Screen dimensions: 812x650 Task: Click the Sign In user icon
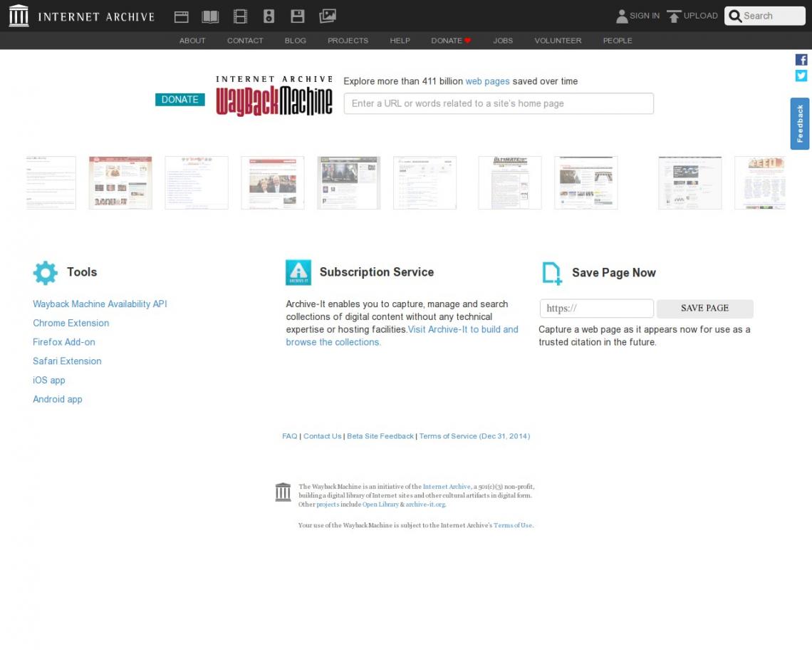621,16
